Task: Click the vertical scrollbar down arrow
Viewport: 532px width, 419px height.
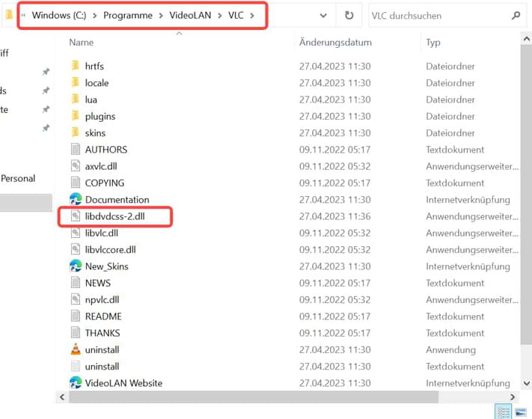Action: point(526,383)
